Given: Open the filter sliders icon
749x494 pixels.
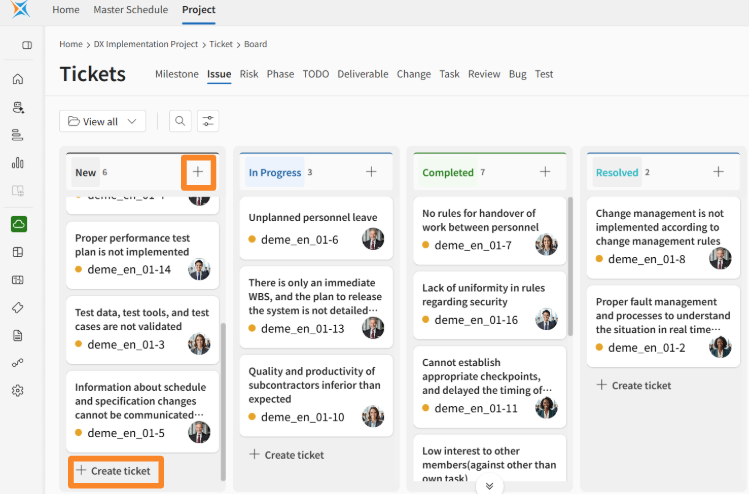Looking at the screenshot, I should coord(208,121).
